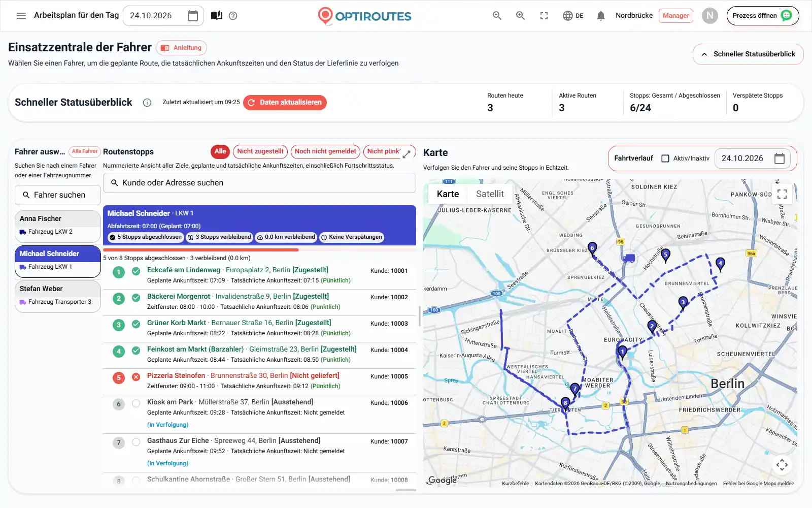The image size is (812, 508).
Task: Click Daten aktualisieren button
Action: click(x=285, y=103)
